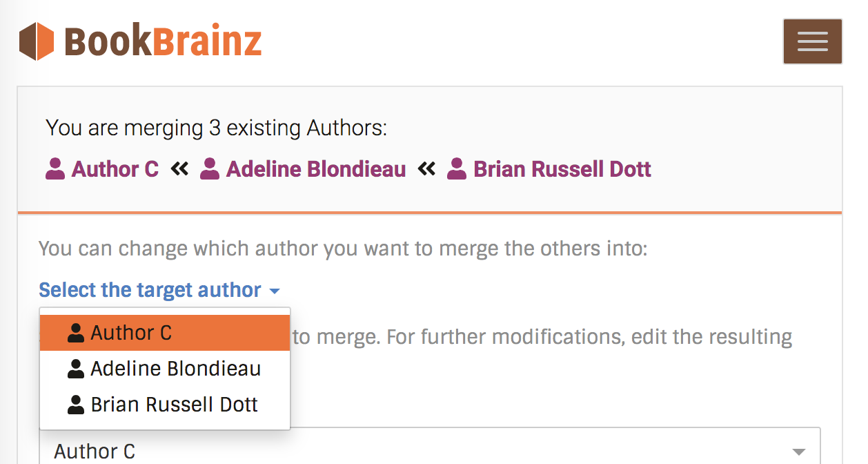
Task: Click the person icon beside Adeline Blondieau heading link
Action: tap(210, 169)
